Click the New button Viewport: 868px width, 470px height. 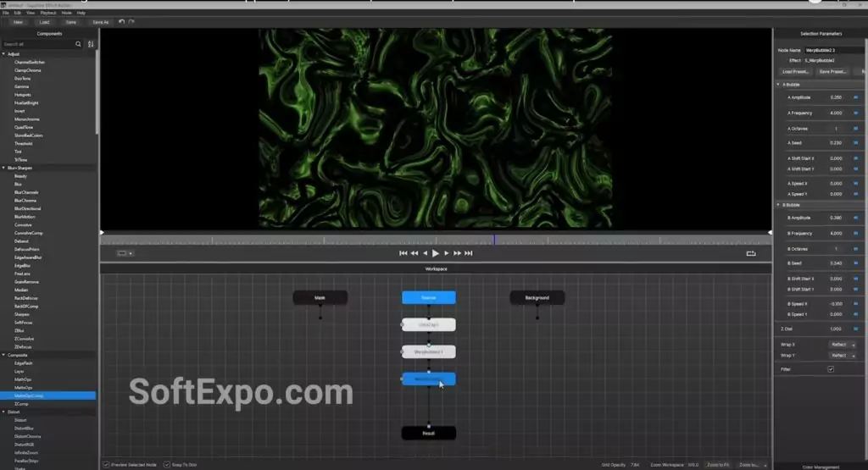19,22
